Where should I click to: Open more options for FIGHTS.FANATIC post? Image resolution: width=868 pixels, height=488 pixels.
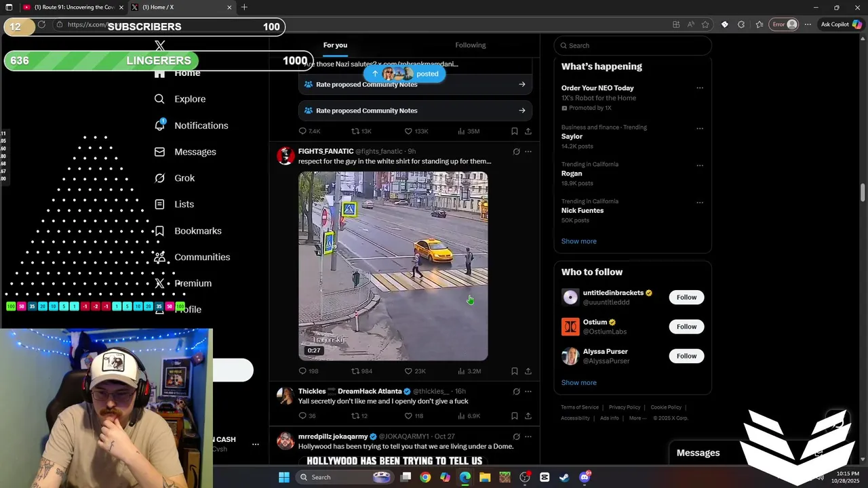(528, 152)
